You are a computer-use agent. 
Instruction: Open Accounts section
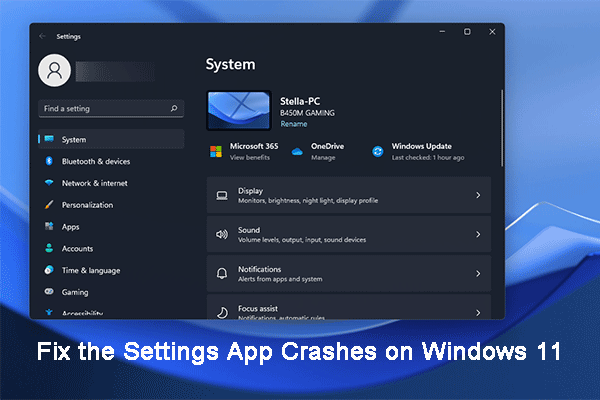click(x=111, y=248)
